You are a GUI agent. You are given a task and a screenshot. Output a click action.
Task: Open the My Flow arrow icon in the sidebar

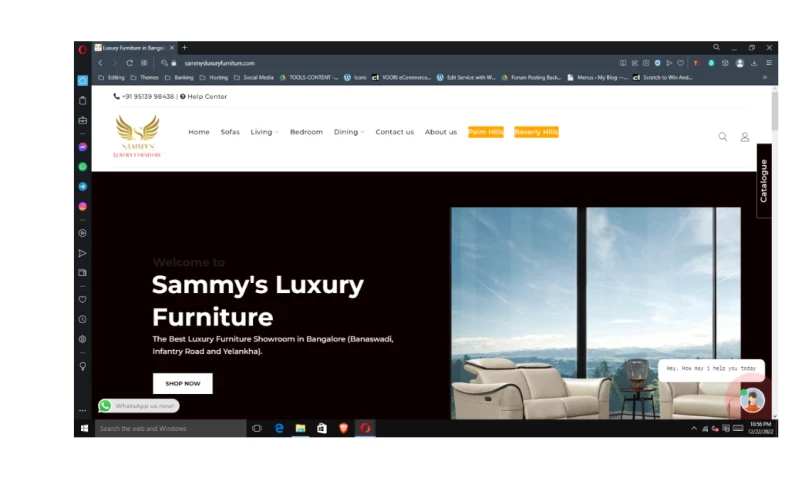coord(83,253)
